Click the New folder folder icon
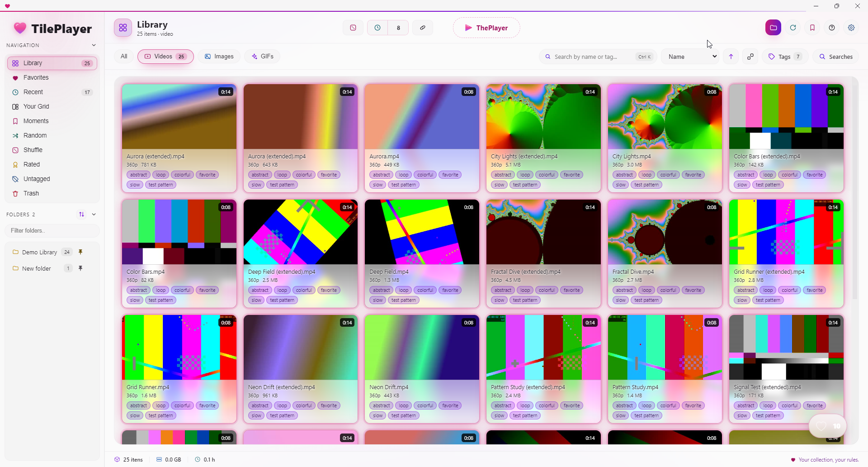Image resolution: width=868 pixels, height=467 pixels. pos(15,268)
